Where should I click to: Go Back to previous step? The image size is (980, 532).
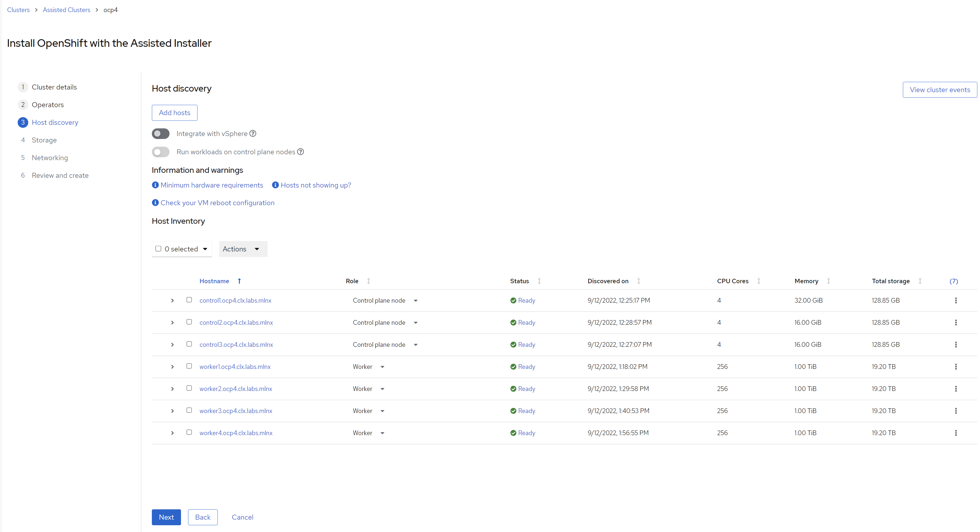(203, 517)
